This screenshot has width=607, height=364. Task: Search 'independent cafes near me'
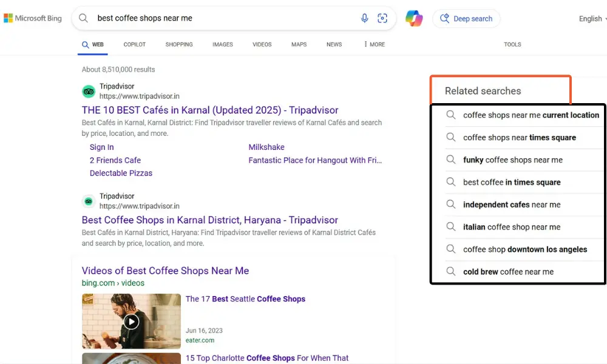pyautogui.click(x=512, y=204)
